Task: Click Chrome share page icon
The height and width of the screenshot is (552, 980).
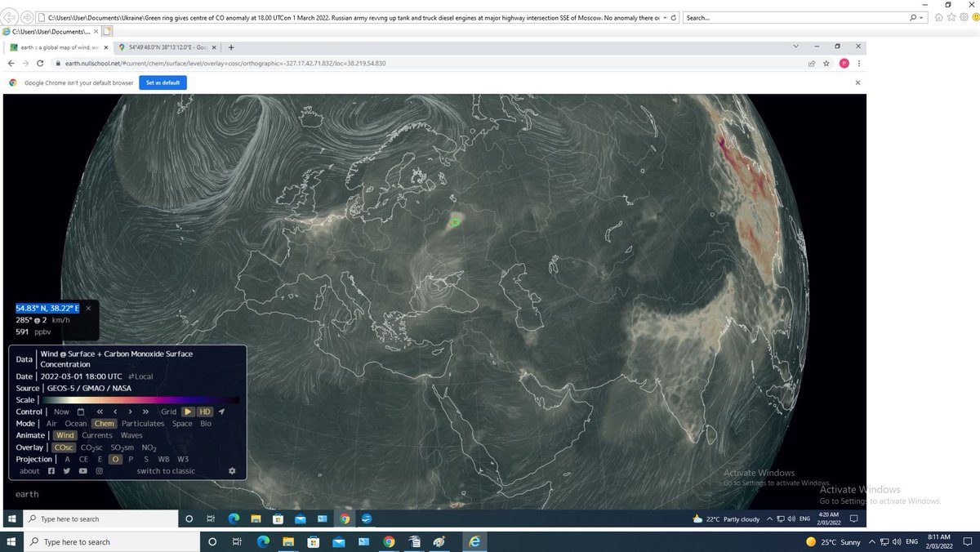Action: click(812, 63)
